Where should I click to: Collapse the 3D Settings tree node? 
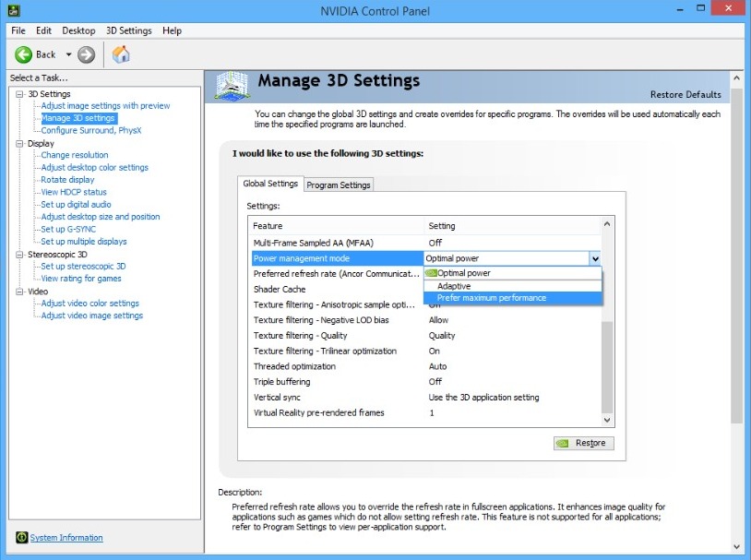tap(19, 94)
